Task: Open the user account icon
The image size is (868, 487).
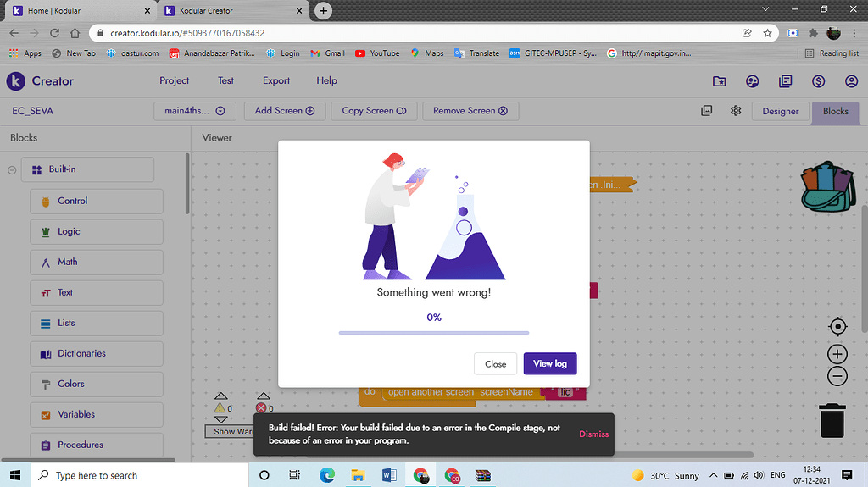Action: (x=851, y=81)
